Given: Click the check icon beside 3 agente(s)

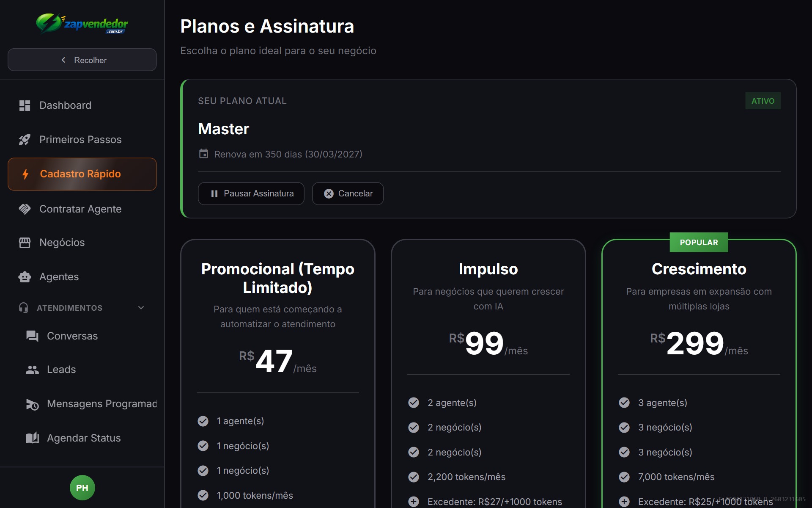Looking at the screenshot, I should click(x=624, y=403).
